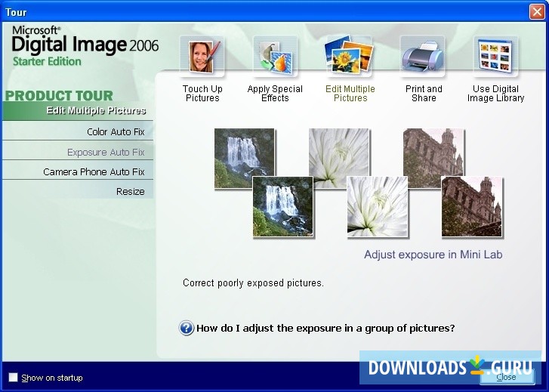Click the Adjust exposure in Mini Lab link
Screen dimensions: 549x392
(x=433, y=255)
